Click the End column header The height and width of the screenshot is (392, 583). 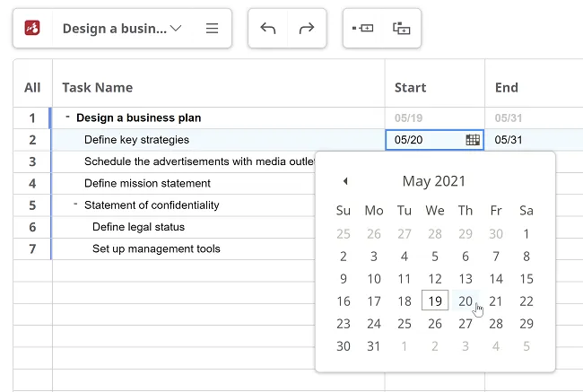[x=507, y=87]
